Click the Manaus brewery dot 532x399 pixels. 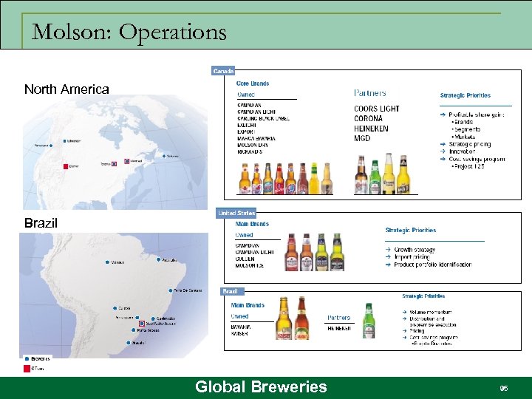click(x=107, y=262)
